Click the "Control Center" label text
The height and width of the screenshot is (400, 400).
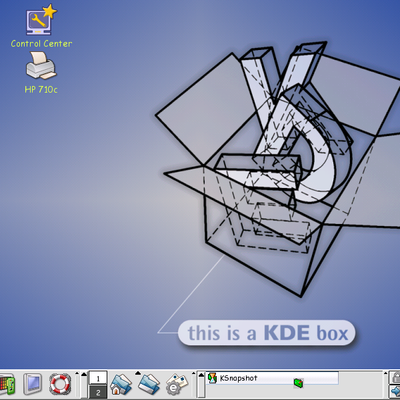tap(41, 43)
